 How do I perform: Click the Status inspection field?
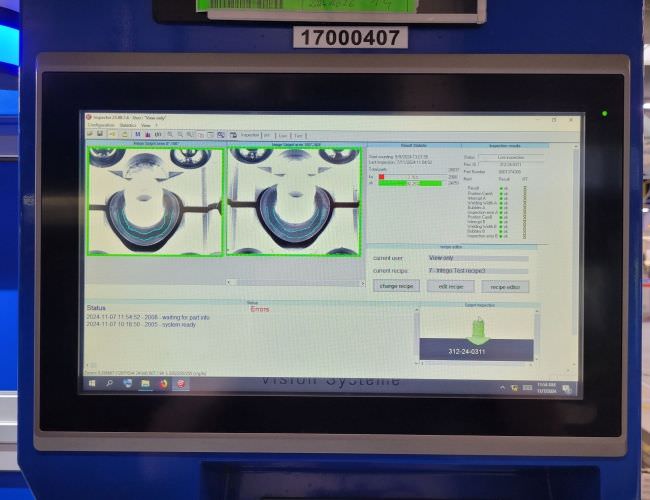coord(512,158)
